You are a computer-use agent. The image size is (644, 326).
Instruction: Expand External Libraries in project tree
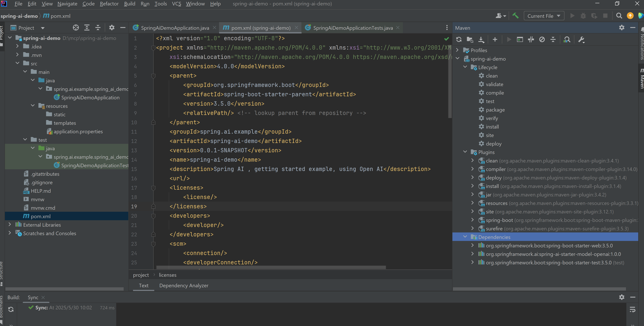10,225
